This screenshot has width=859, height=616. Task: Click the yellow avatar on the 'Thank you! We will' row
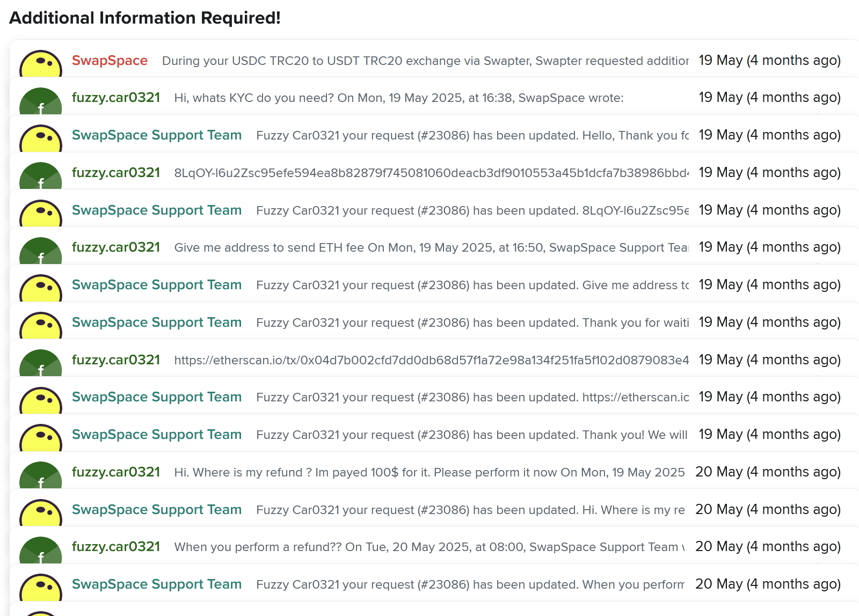(x=41, y=438)
